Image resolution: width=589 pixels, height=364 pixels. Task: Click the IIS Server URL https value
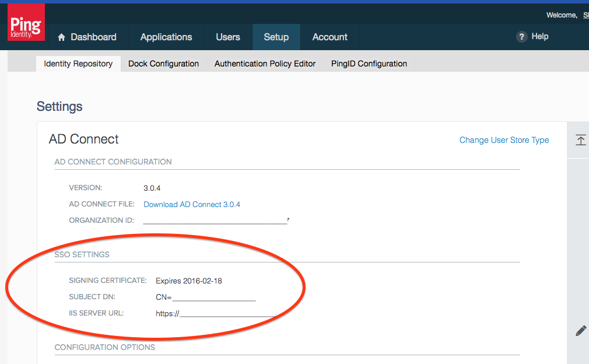pyautogui.click(x=216, y=314)
